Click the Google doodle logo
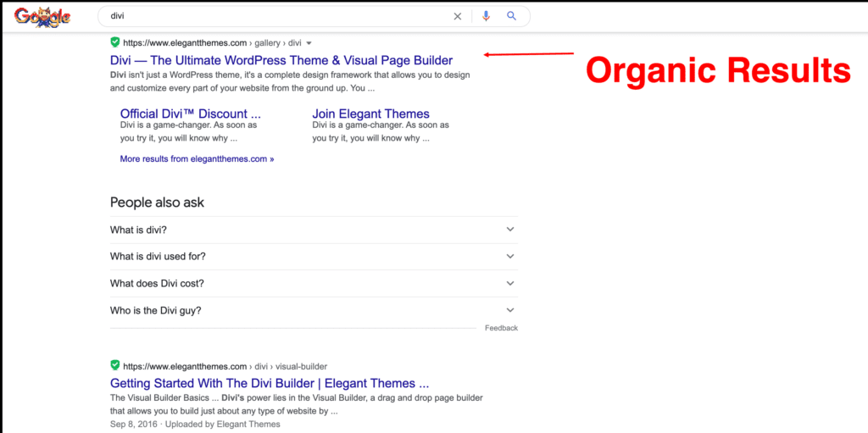Screen dimensions: 868x433 coord(42,17)
